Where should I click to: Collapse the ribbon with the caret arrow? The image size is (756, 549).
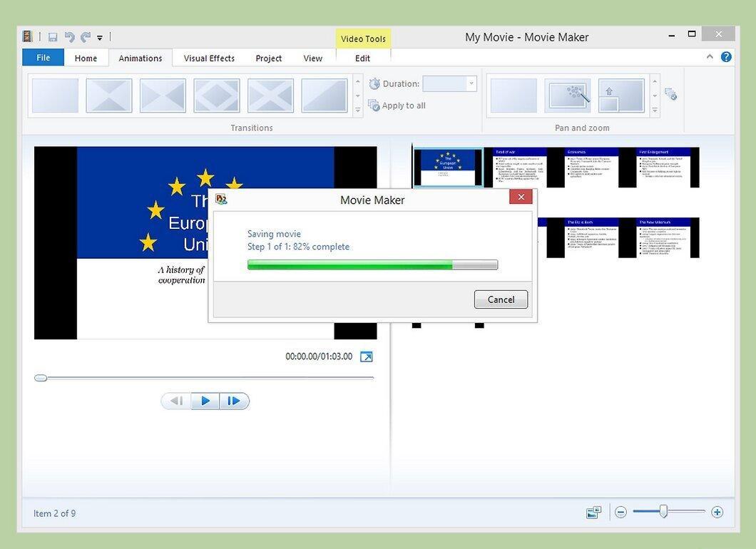pos(710,57)
